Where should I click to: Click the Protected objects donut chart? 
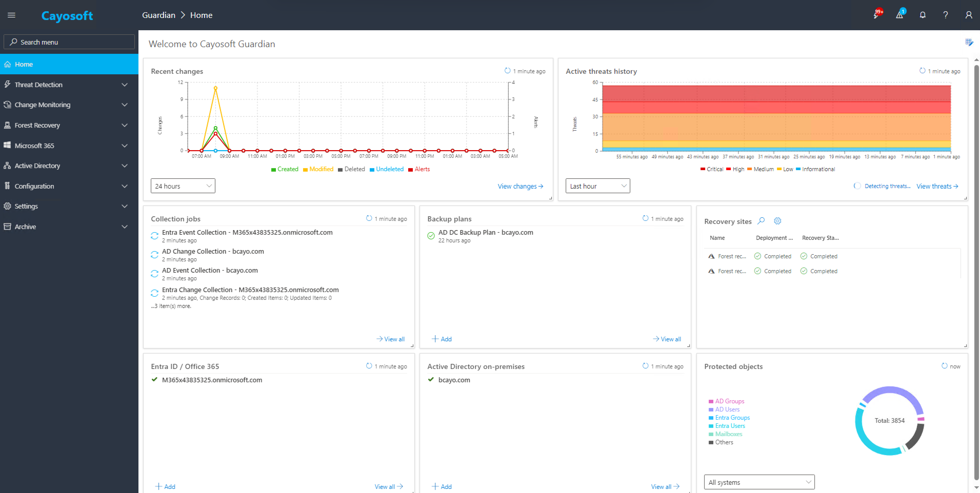pos(889,420)
